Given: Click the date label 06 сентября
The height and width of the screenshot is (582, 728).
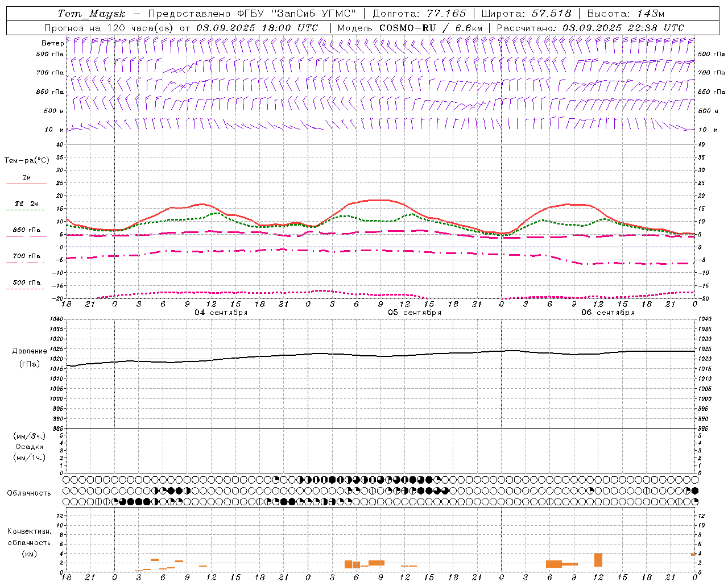Looking at the screenshot, I should (x=608, y=313).
